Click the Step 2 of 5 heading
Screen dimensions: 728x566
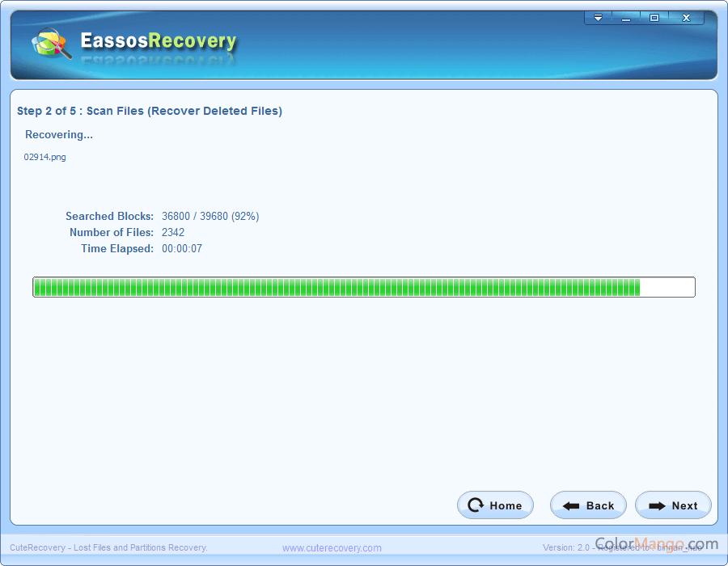click(149, 111)
